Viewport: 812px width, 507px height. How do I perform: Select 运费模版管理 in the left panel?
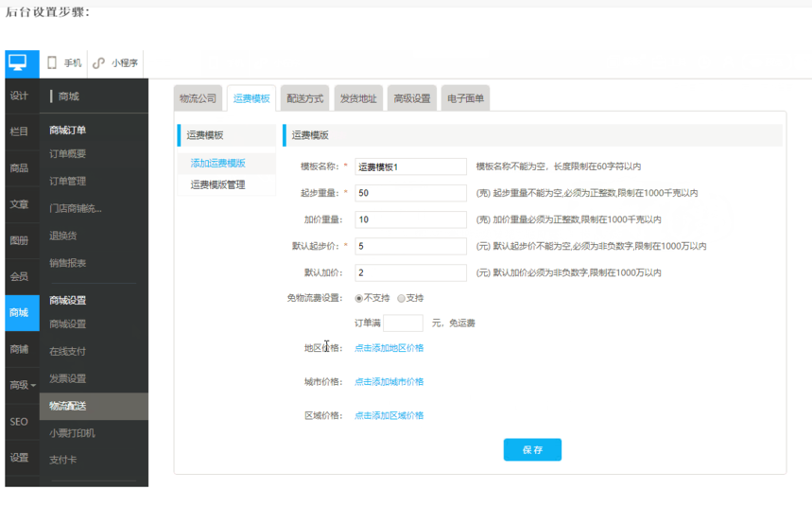point(217,185)
